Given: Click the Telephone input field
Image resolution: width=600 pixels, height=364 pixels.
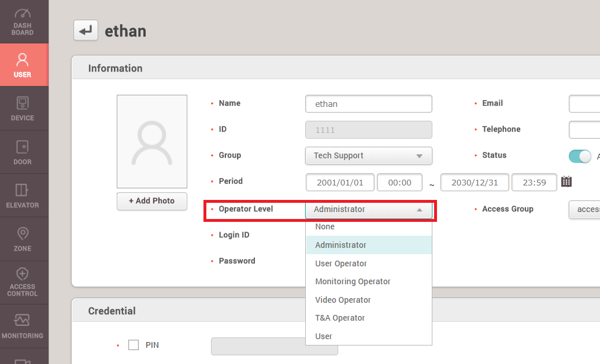Looking at the screenshot, I should click(584, 129).
